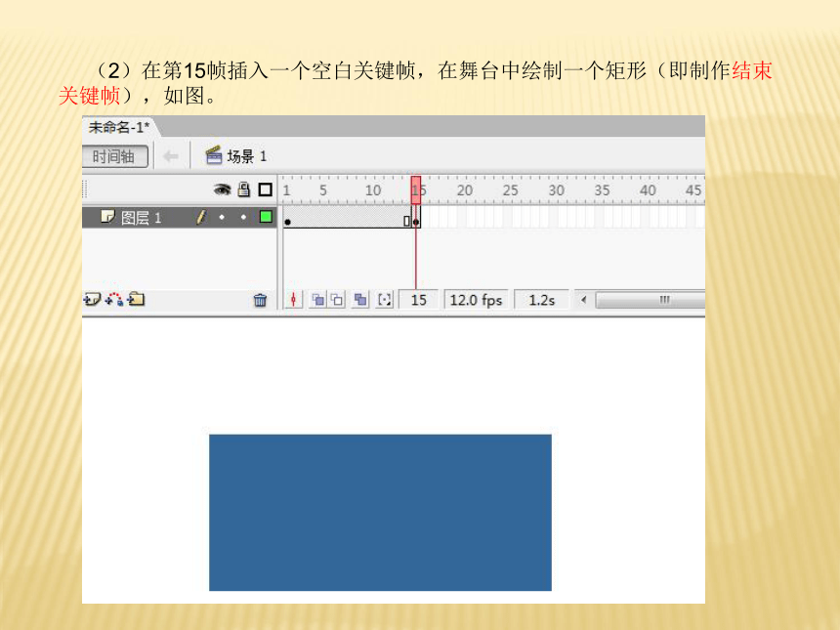
Task: Click frame 10 on the timeline ruler
Action: [x=373, y=190]
